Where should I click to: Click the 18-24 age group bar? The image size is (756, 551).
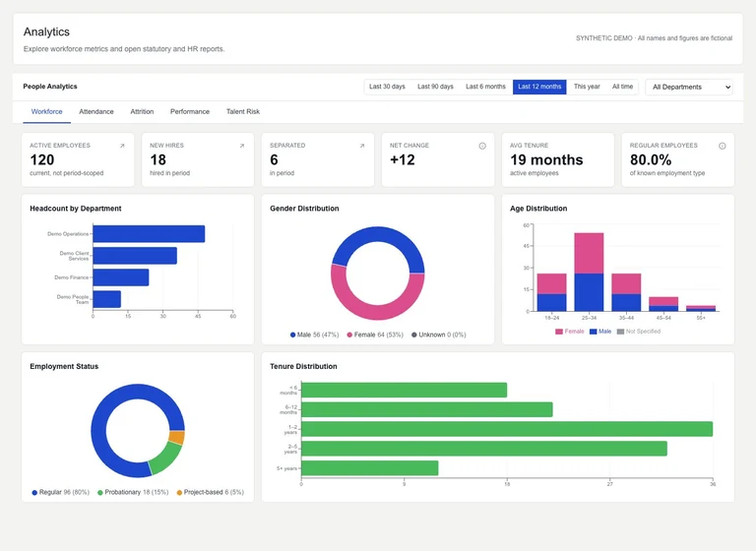[x=551, y=292]
